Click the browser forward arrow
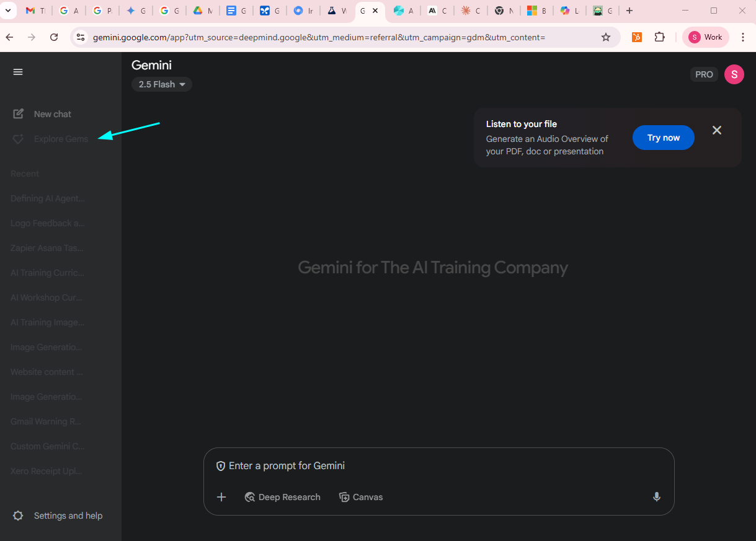The image size is (756, 541). coord(32,37)
